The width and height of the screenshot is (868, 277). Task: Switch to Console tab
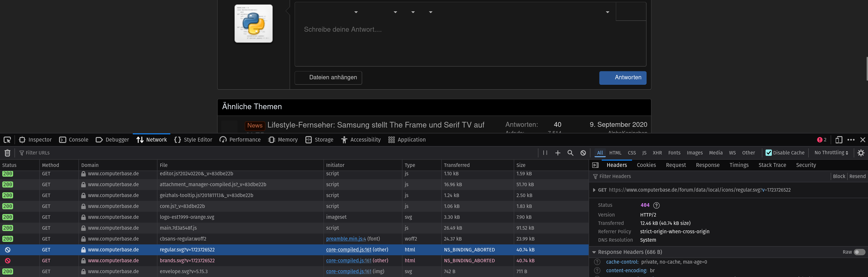tap(74, 140)
